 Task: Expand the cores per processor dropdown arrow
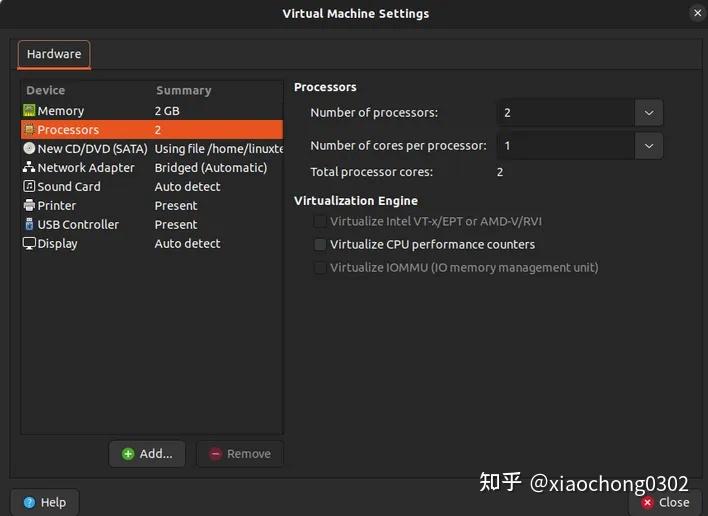pos(649,146)
